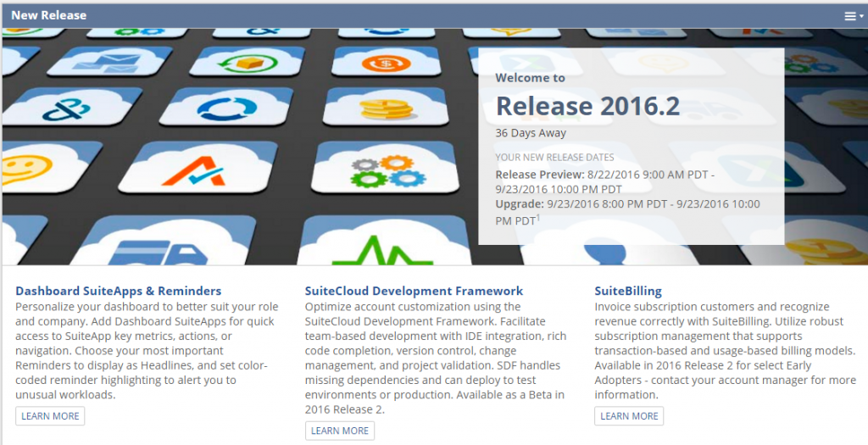Click the "36 Days Away" countdown text
This screenshot has height=445, width=868.
tap(531, 133)
